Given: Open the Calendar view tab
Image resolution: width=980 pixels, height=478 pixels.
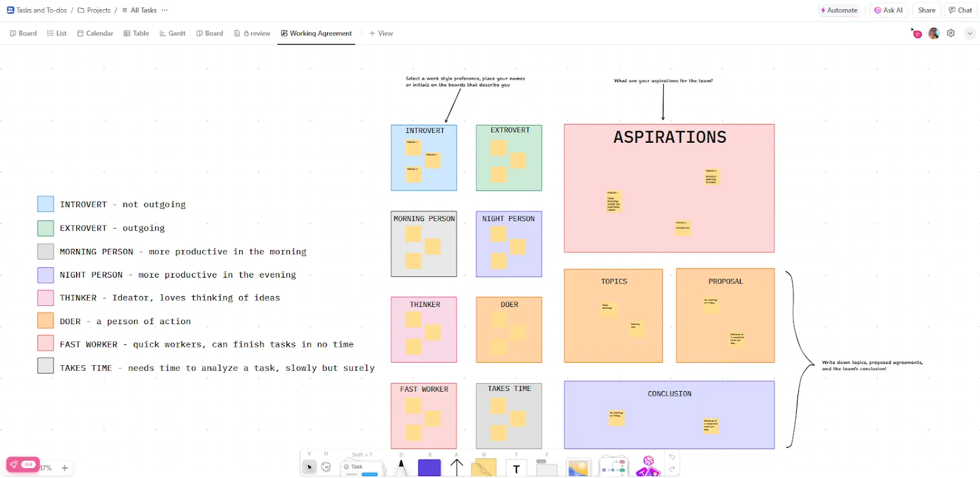Looking at the screenshot, I should [95, 33].
